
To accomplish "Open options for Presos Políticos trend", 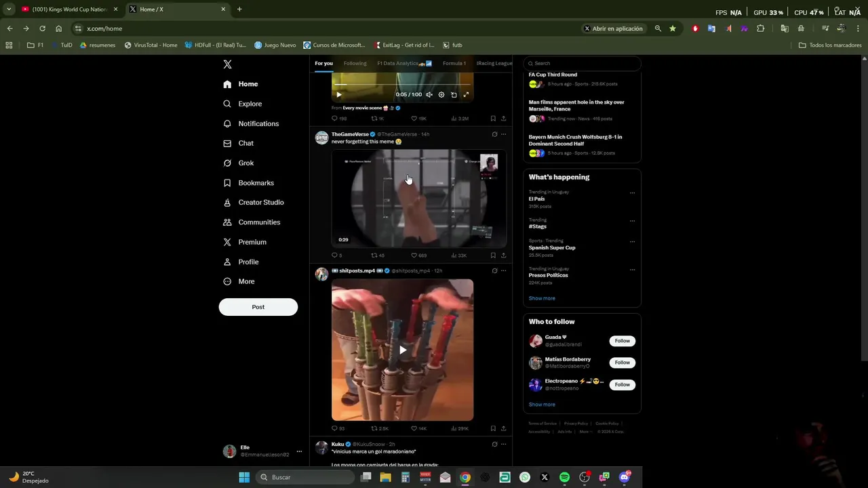I will coord(632,269).
